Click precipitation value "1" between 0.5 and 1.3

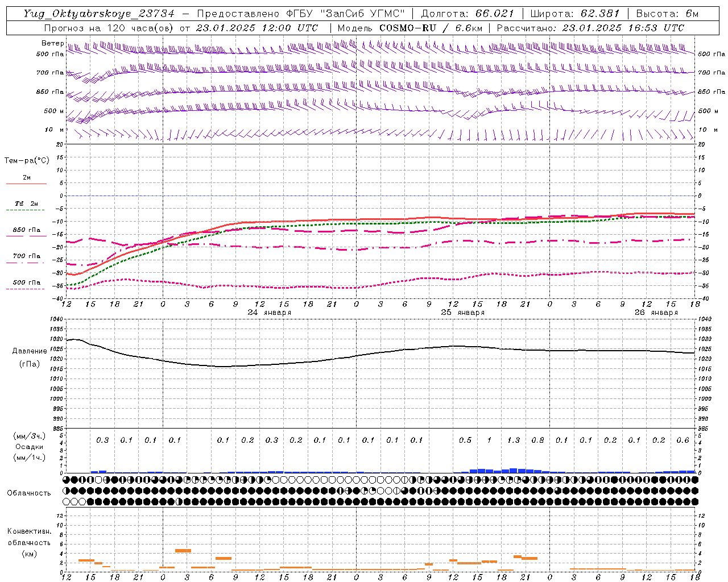coord(489,440)
